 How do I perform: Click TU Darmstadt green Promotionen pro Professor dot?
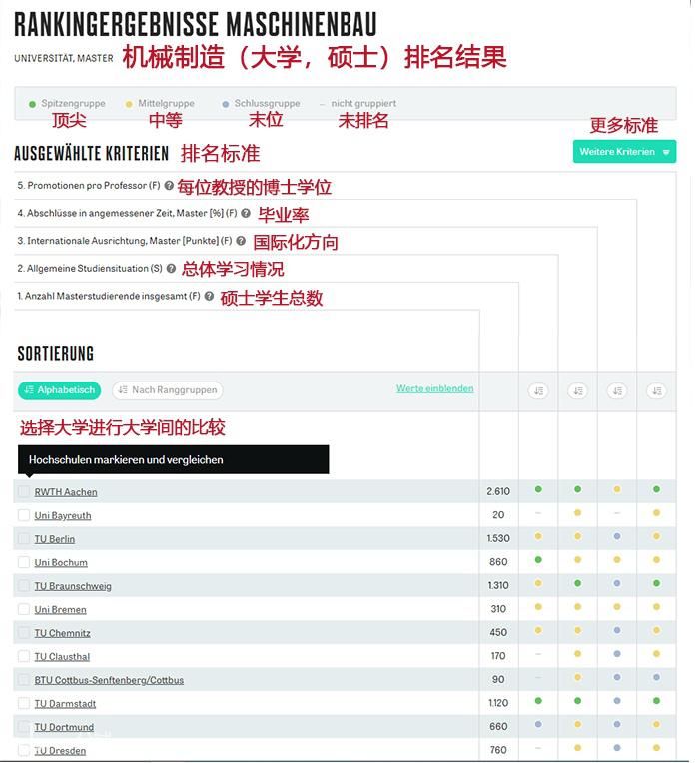click(x=657, y=701)
